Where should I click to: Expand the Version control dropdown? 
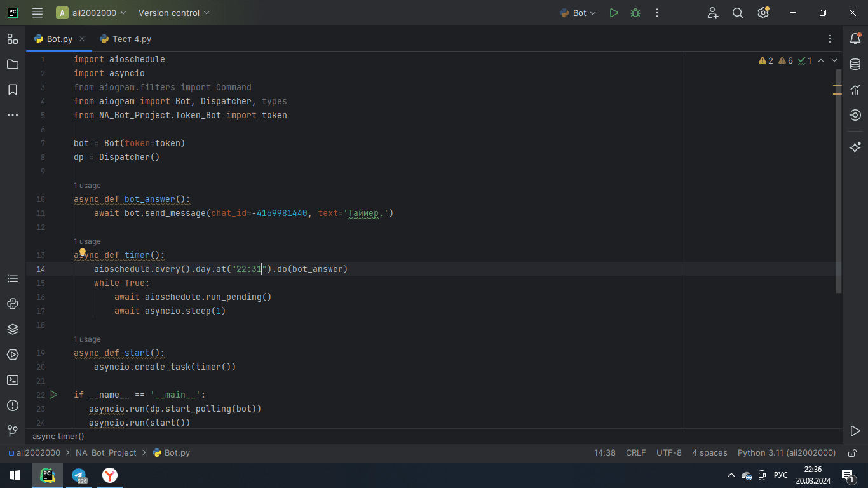(174, 13)
